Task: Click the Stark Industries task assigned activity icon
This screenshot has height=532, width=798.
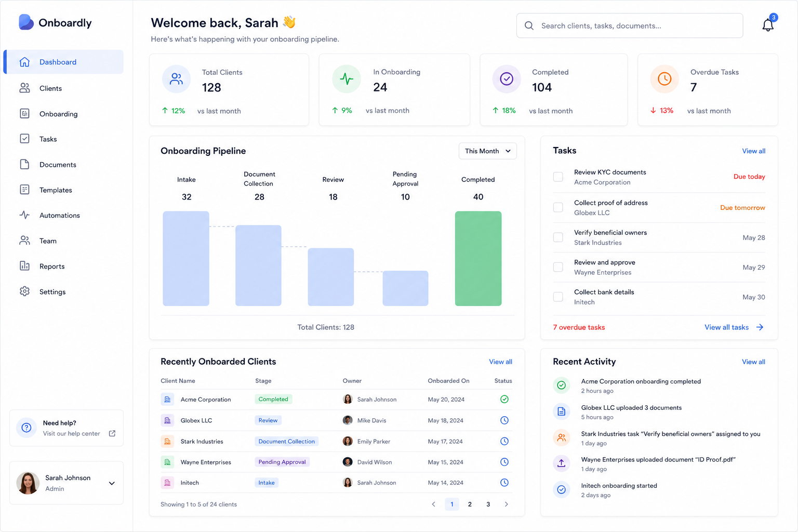Action: coord(562,438)
